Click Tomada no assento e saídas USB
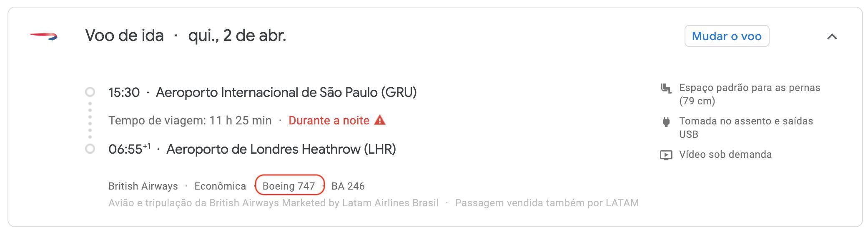This screenshot has height=233, width=868. coord(746,127)
